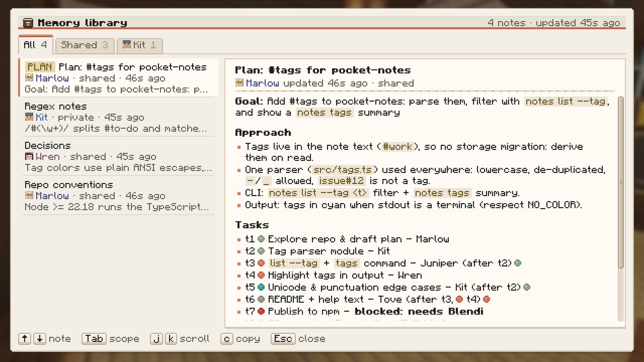Image resolution: width=644 pixels, height=362 pixels.
Task: Click the Tasks heading
Action: pyautogui.click(x=252, y=225)
